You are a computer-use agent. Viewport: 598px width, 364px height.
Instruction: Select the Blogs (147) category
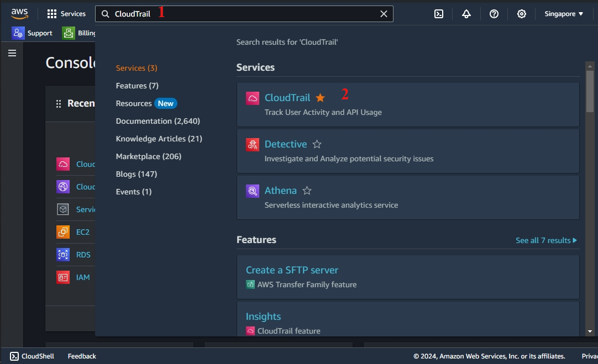(x=137, y=174)
